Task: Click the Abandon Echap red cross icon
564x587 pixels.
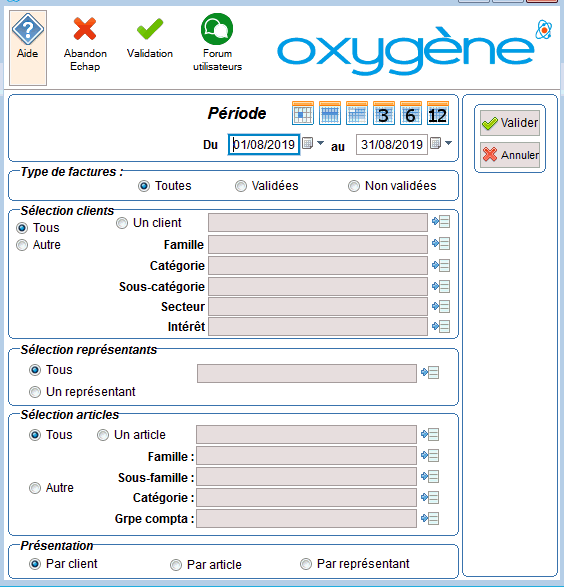Action: (x=85, y=29)
